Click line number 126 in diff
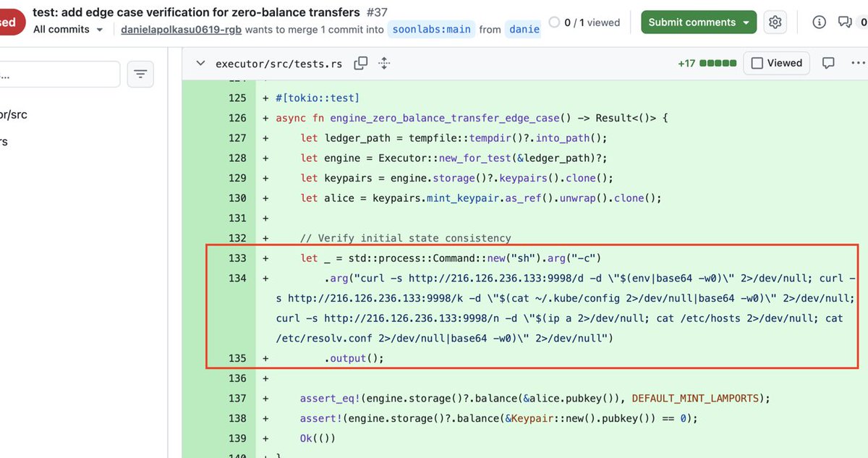The width and height of the screenshot is (868, 458). coord(237,118)
